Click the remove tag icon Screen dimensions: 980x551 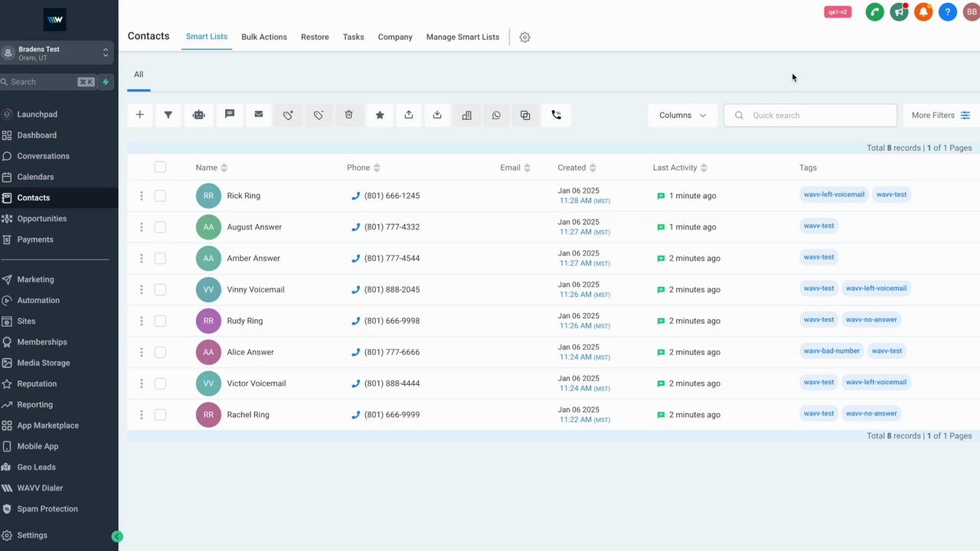point(318,115)
